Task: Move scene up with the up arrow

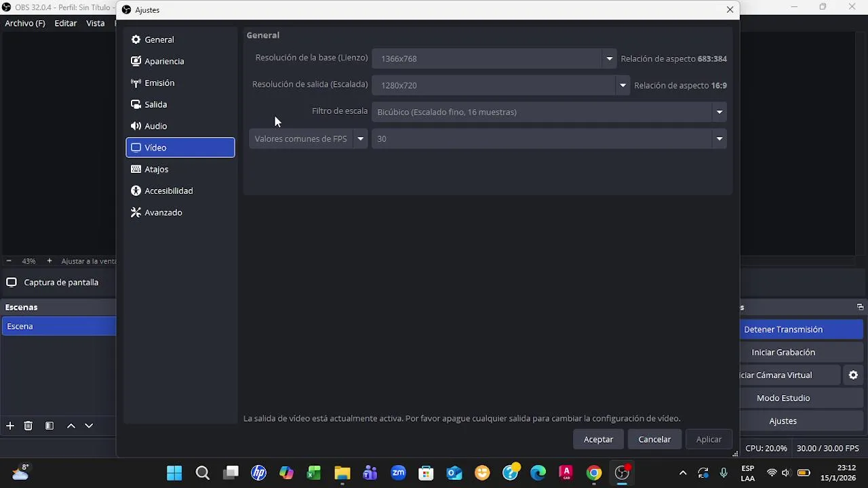Action: coord(71,426)
